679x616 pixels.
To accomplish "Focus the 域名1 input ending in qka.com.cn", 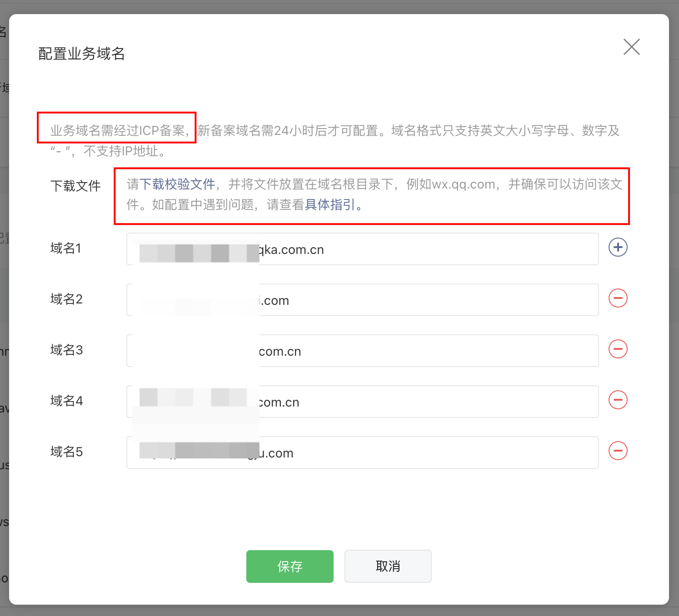I will 409,249.
